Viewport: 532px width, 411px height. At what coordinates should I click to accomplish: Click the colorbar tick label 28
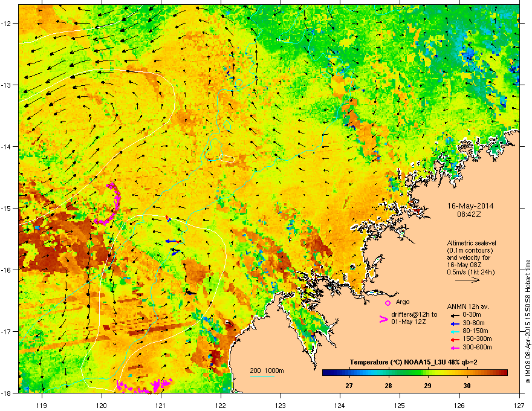[389, 386]
